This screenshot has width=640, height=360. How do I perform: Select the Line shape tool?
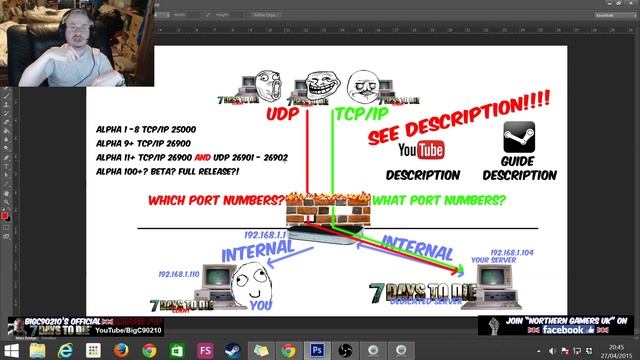point(7,183)
